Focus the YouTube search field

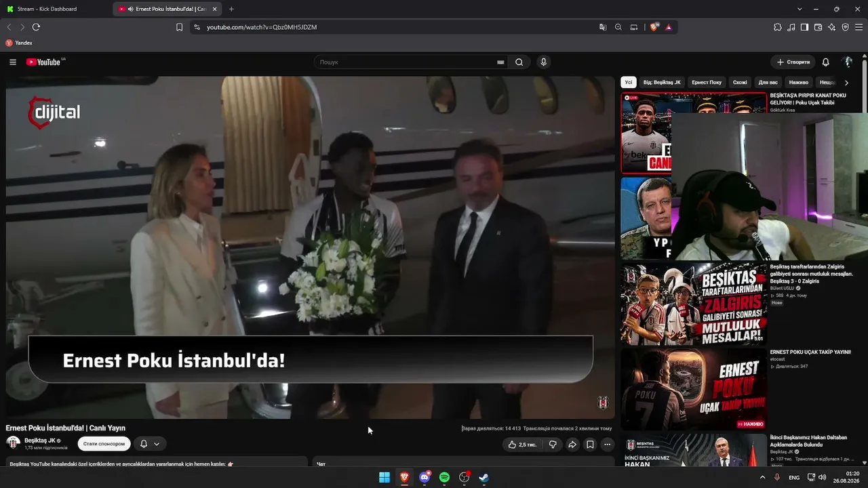click(407, 62)
